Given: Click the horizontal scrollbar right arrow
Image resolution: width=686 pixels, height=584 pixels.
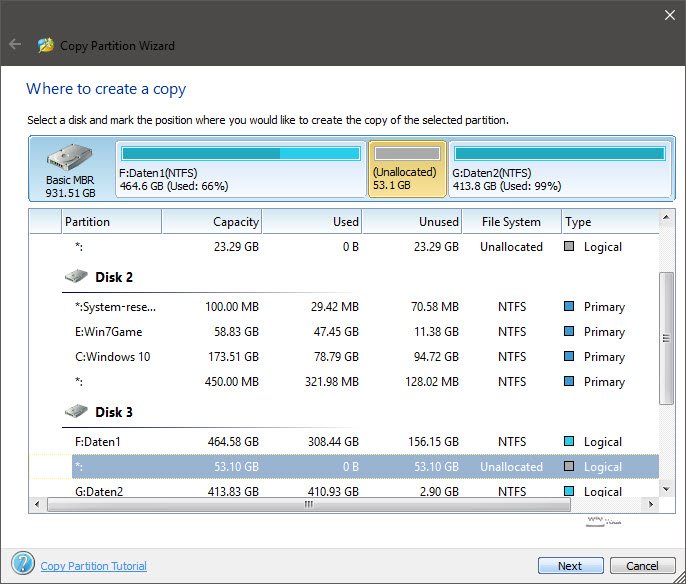Looking at the screenshot, I should (x=652, y=505).
